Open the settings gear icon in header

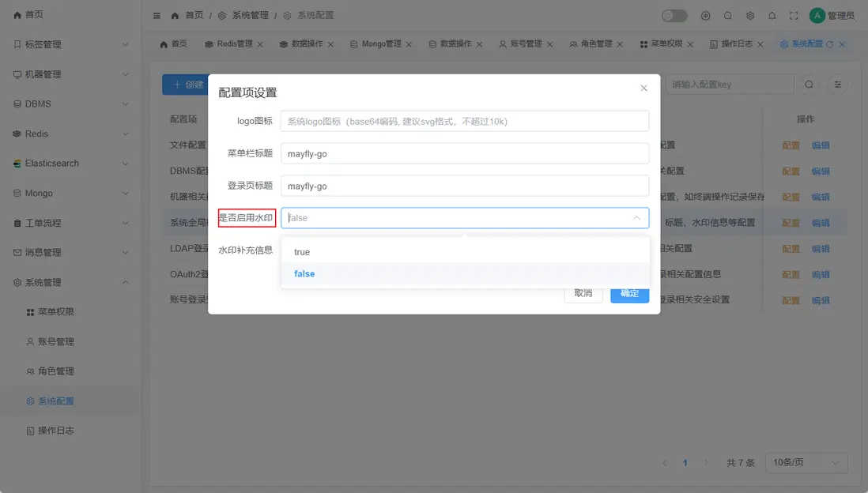coord(750,16)
